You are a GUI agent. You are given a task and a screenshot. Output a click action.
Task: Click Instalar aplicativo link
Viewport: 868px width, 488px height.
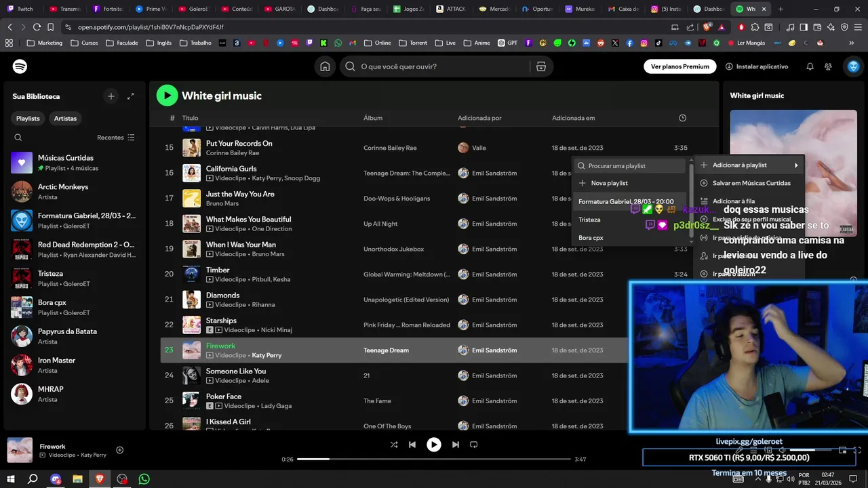[x=757, y=66]
